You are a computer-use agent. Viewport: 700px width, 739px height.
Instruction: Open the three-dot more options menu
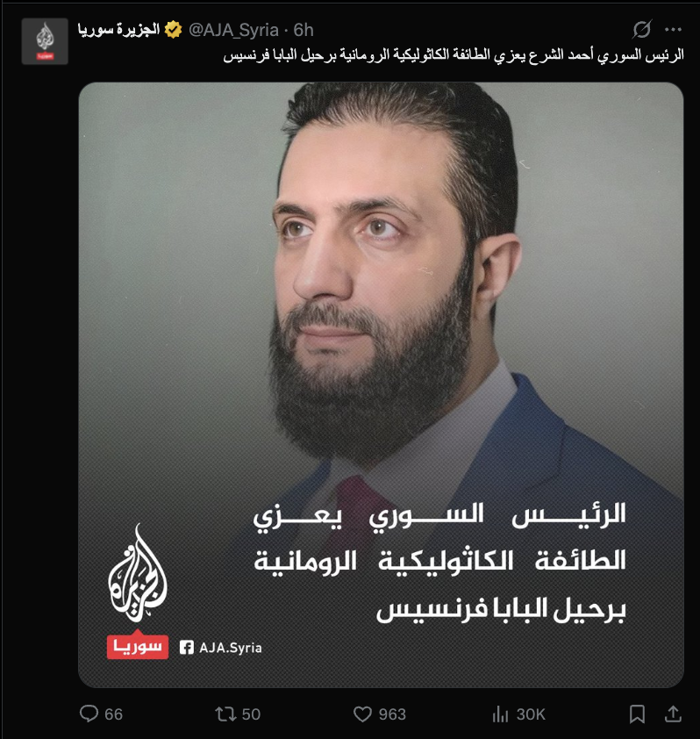[x=673, y=30]
